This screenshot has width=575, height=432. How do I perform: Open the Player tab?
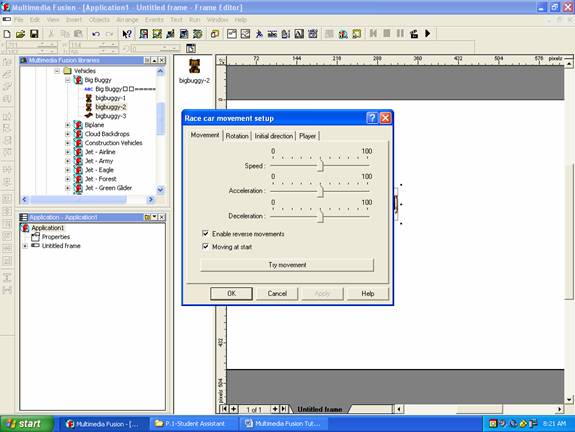(x=307, y=136)
